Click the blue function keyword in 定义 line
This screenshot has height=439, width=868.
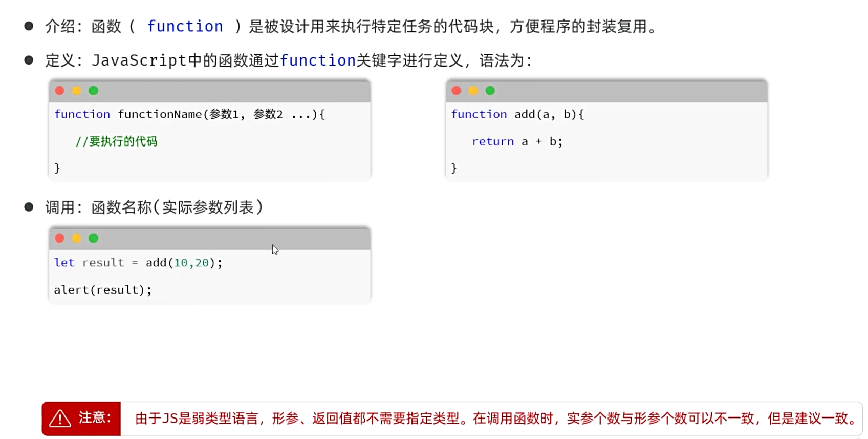(x=317, y=60)
